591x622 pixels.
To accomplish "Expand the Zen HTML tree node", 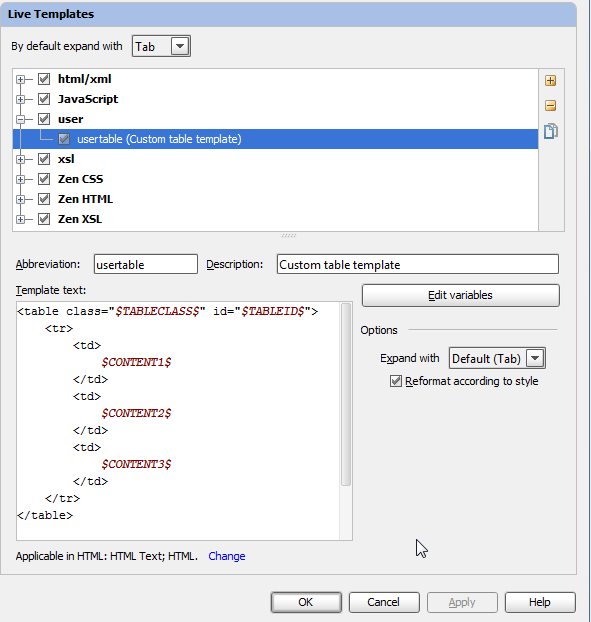I will pyautogui.click(x=20, y=200).
